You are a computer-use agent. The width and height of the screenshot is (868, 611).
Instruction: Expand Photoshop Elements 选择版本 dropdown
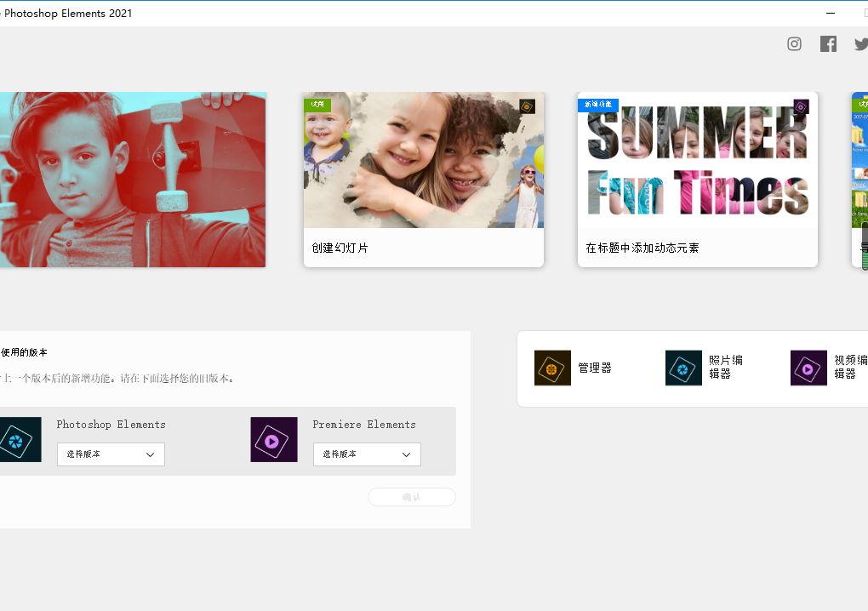coord(111,454)
